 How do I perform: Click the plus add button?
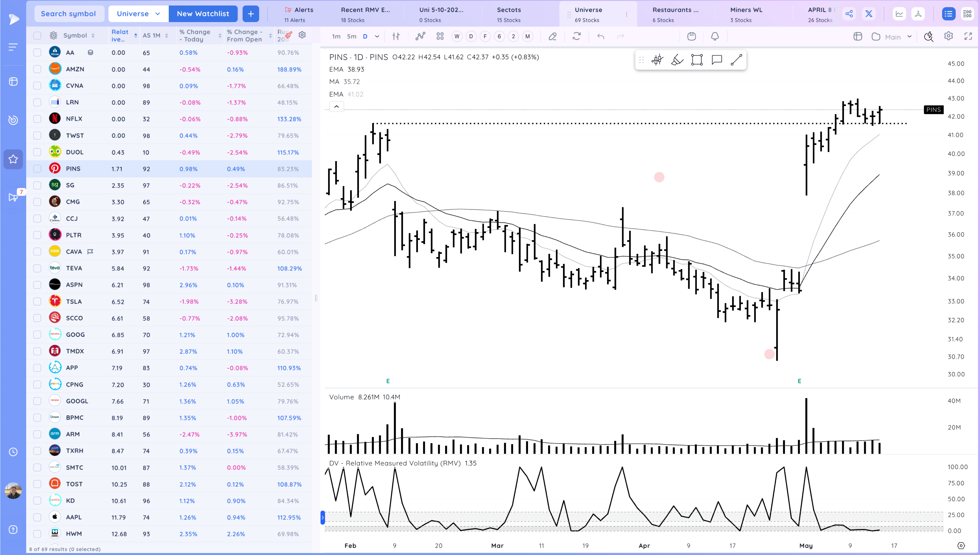pyautogui.click(x=251, y=14)
